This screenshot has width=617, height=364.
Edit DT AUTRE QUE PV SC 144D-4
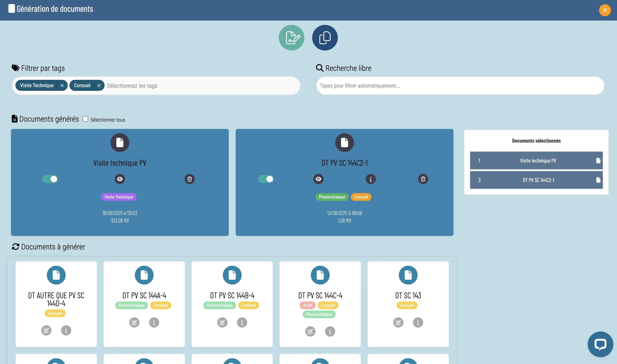click(x=46, y=330)
